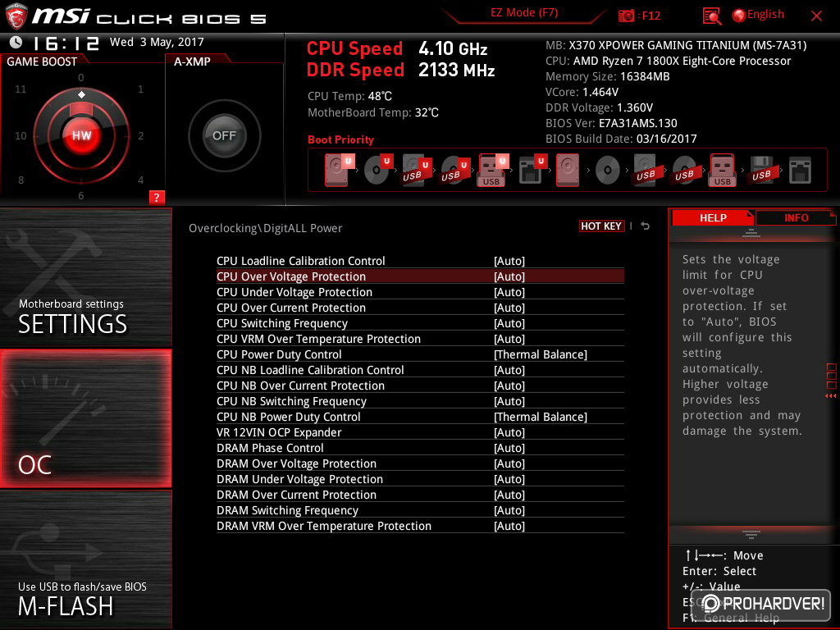Click the GAME BOOST panel title

[x=42, y=62]
